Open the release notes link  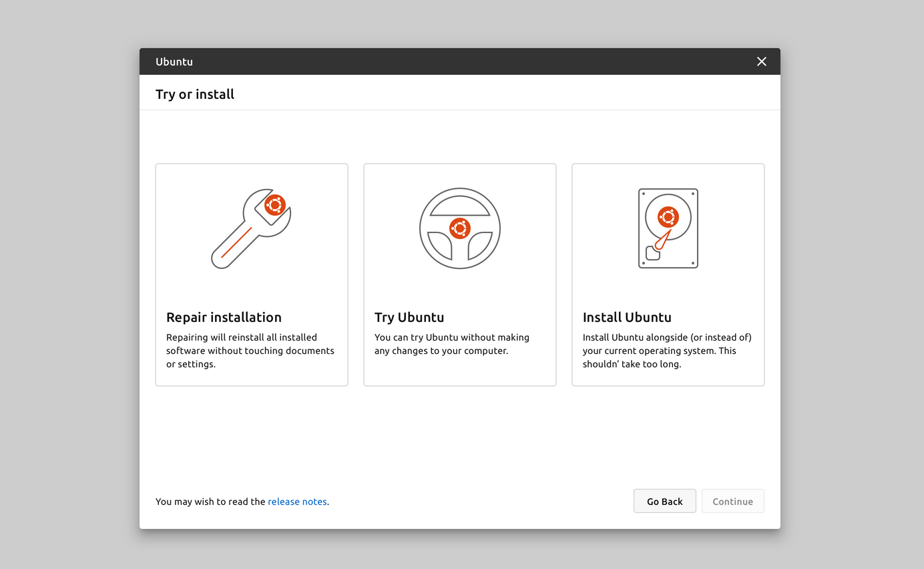(x=297, y=501)
